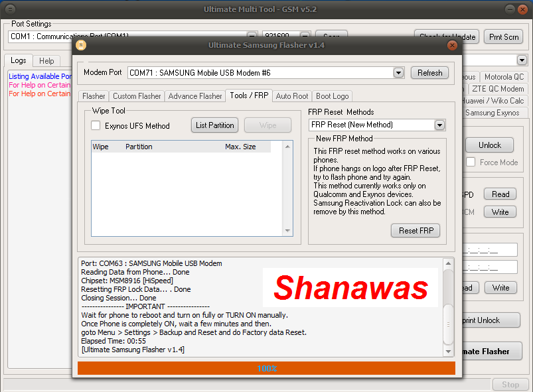533x392 pixels.
Task: Click the List Partition button
Action: (x=215, y=125)
